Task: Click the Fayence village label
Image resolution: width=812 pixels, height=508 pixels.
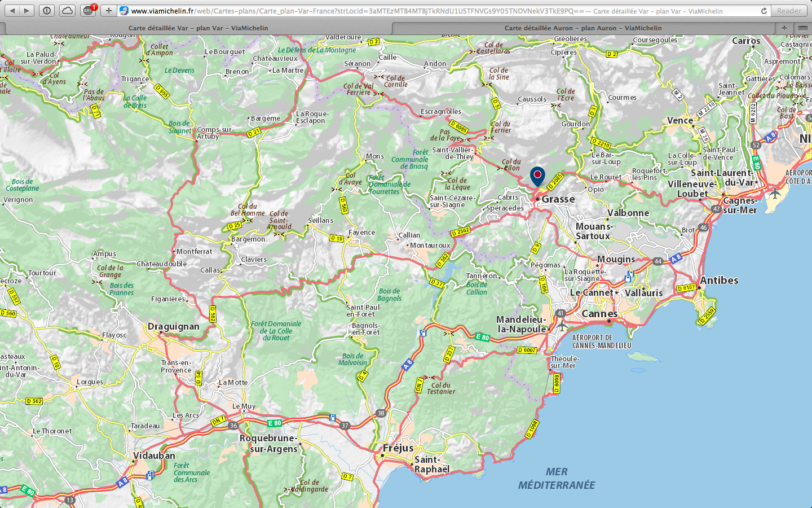Action: [x=361, y=233]
